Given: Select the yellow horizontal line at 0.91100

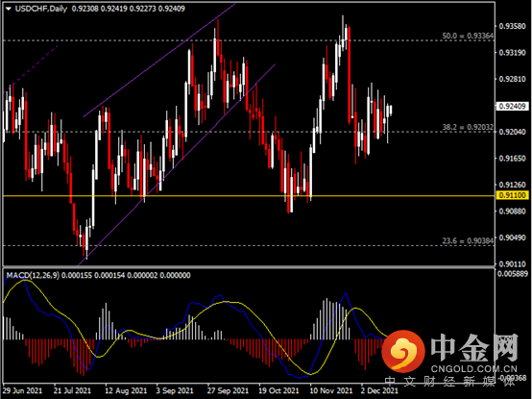Looking at the screenshot, I should click(249, 196).
